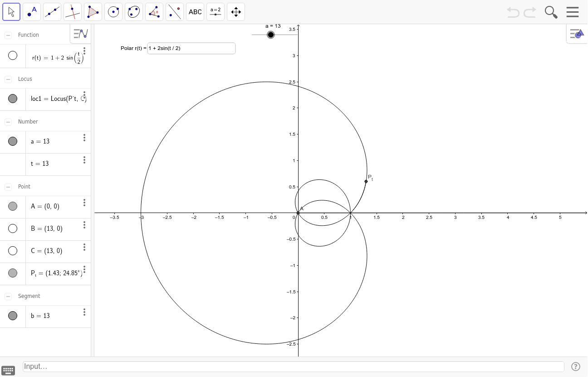Select the loc1 = Locus definition text

[59, 99]
